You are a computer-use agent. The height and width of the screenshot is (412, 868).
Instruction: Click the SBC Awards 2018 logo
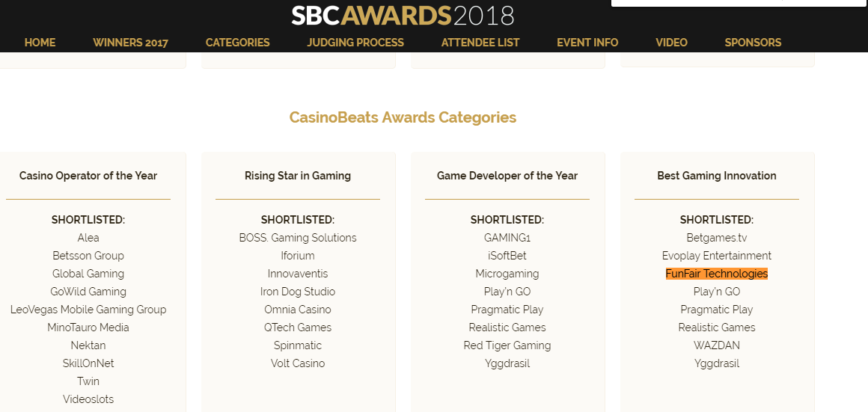coord(403,16)
